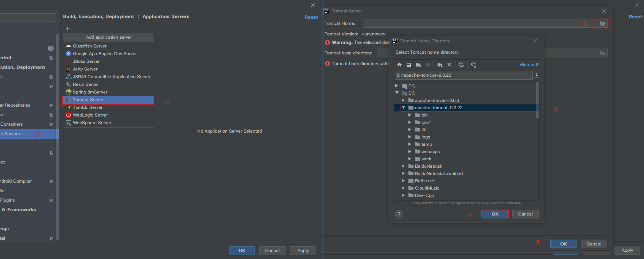Click the Google App Engine Dev Server icon
Viewport: 644px width, 259px height.
69,54
